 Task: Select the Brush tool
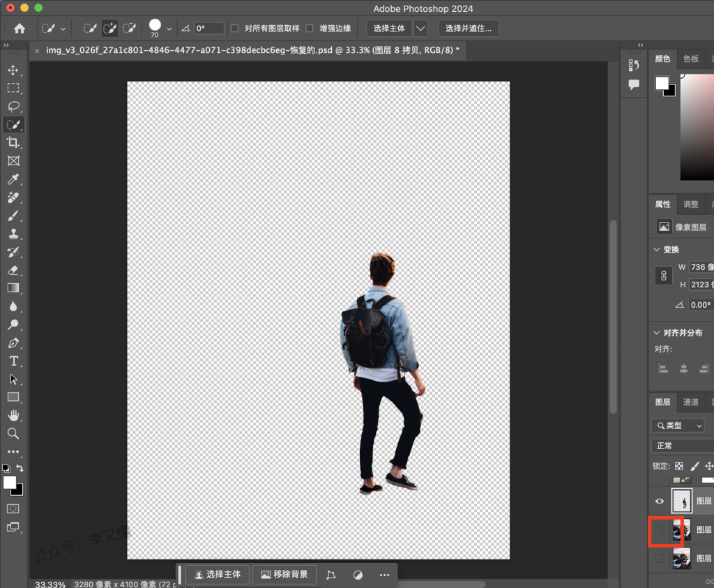pyautogui.click(x=13, y=216)
